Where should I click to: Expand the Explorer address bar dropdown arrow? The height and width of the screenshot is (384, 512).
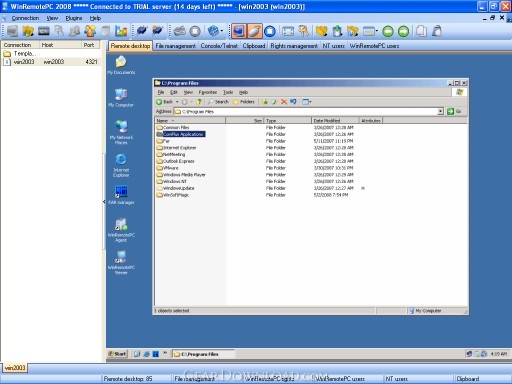pos(440,111)
